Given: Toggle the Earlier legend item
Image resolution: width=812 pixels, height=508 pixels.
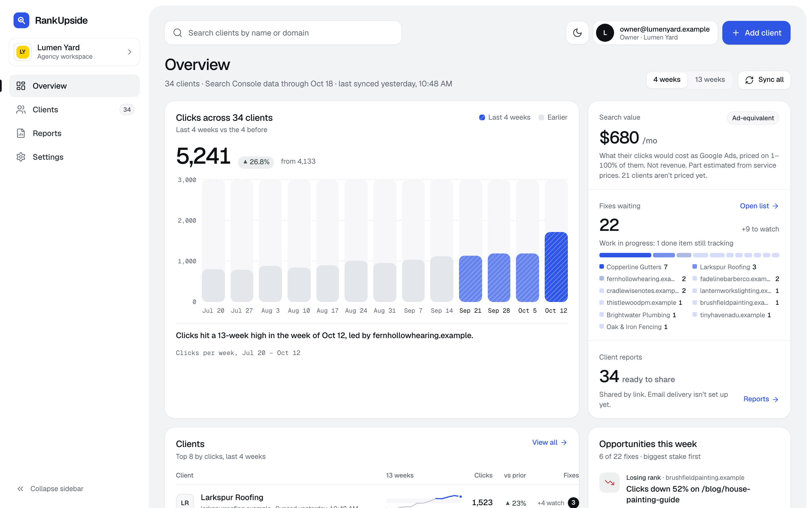Looking at the screenshot, I should [553, 117].
